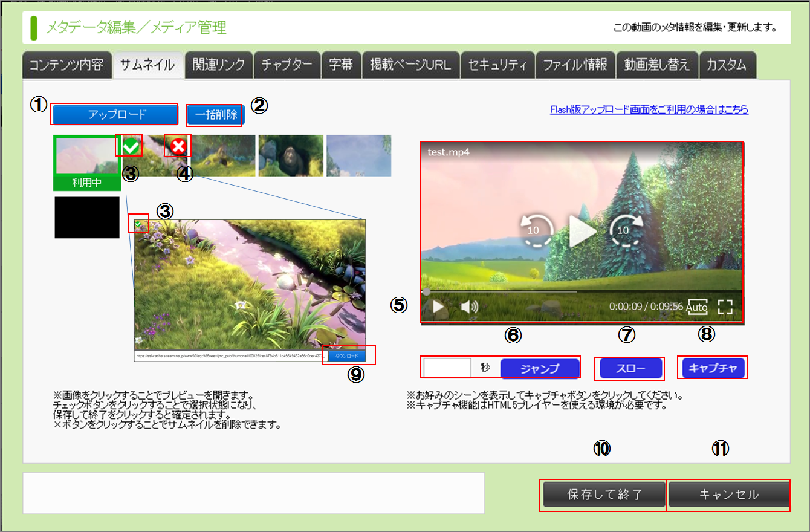Click the ジャンプ button

click(x=540, y=368)
